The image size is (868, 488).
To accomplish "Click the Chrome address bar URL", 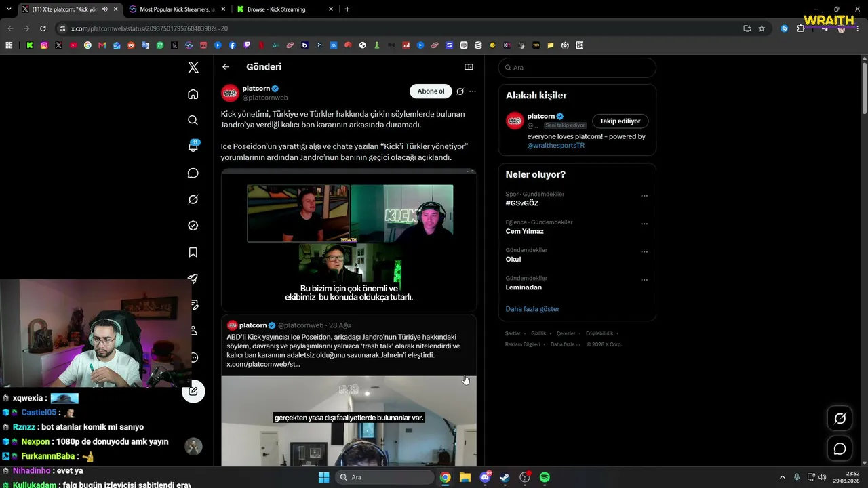I will click(x=149, y=28).
